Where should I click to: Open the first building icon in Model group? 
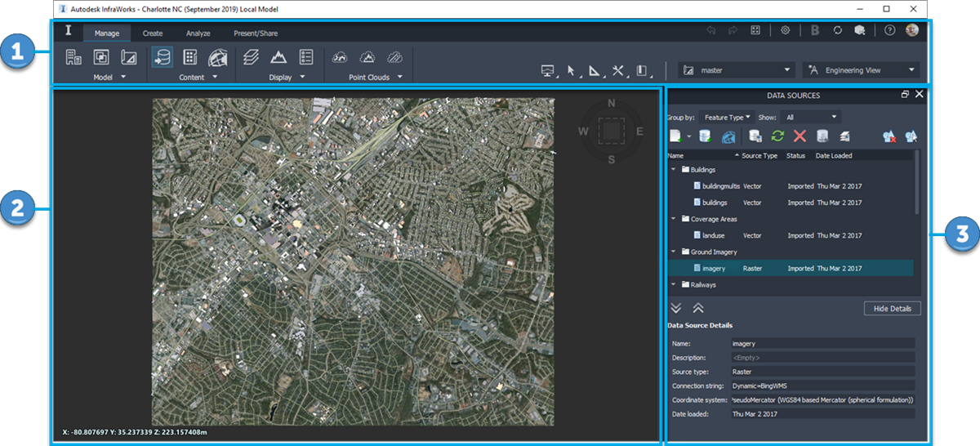(73, 57)
